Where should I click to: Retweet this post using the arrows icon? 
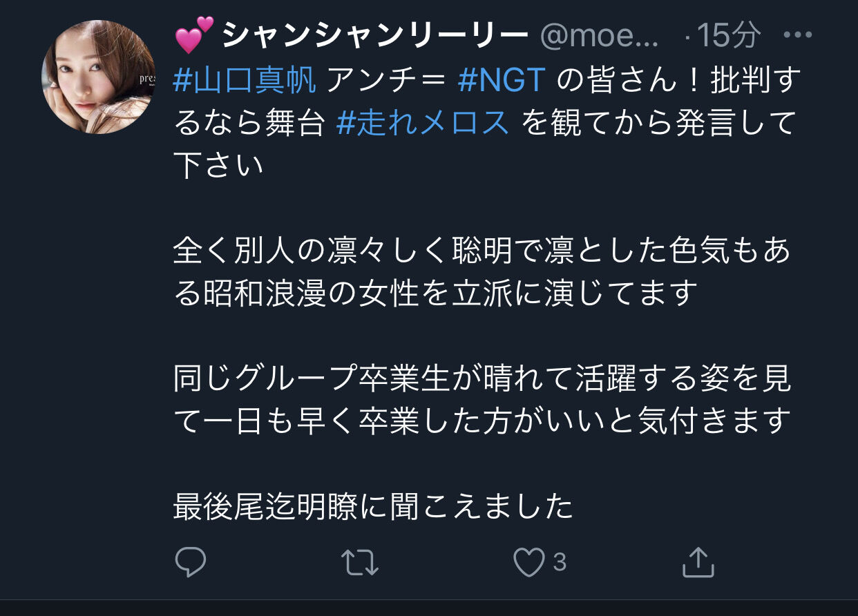361,563
